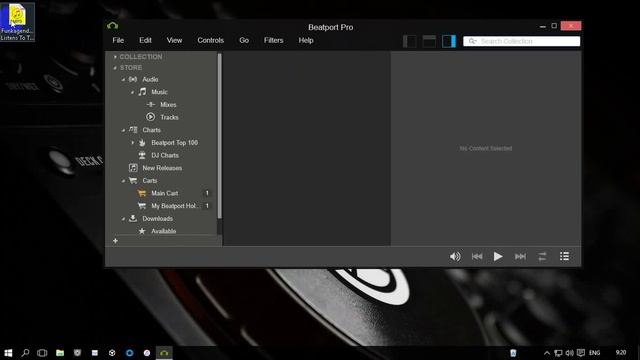
Task: Start playback with the Play button
Action: [498, 256]
